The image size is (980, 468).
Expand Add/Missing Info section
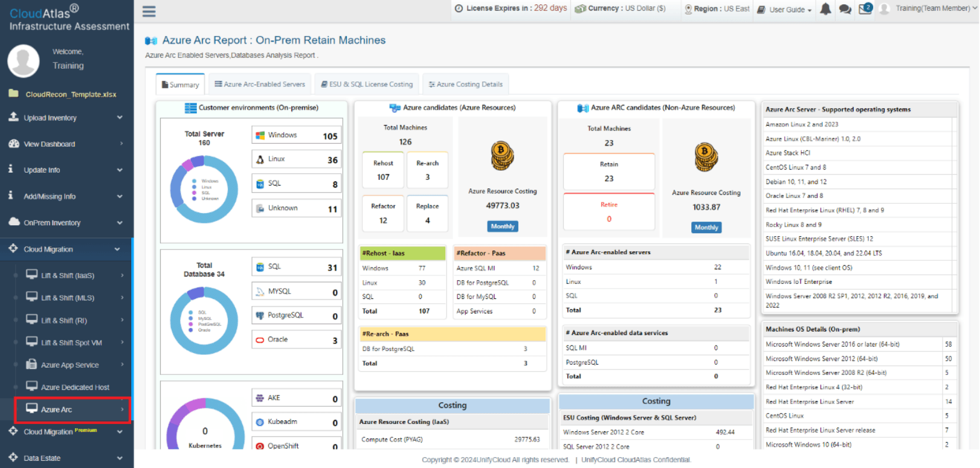coord(66,196)
